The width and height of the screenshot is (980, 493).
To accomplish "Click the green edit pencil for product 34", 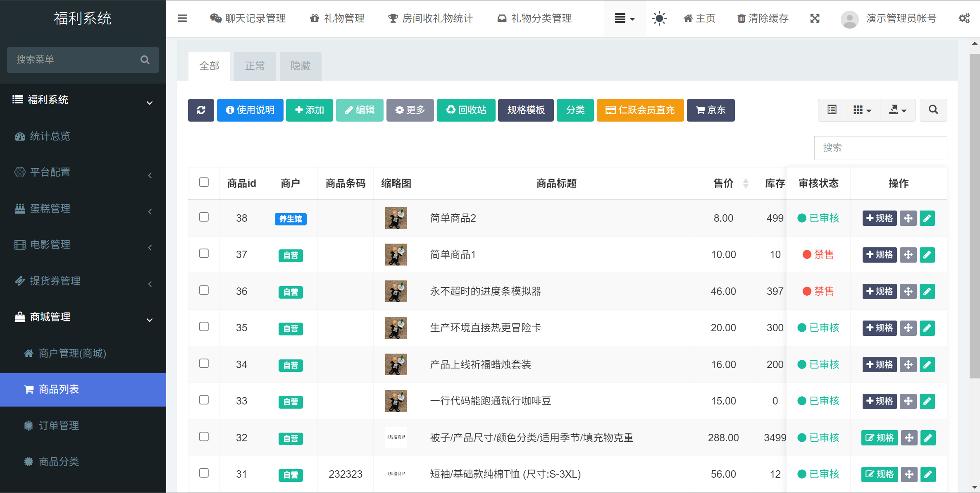I will point(927,364).
